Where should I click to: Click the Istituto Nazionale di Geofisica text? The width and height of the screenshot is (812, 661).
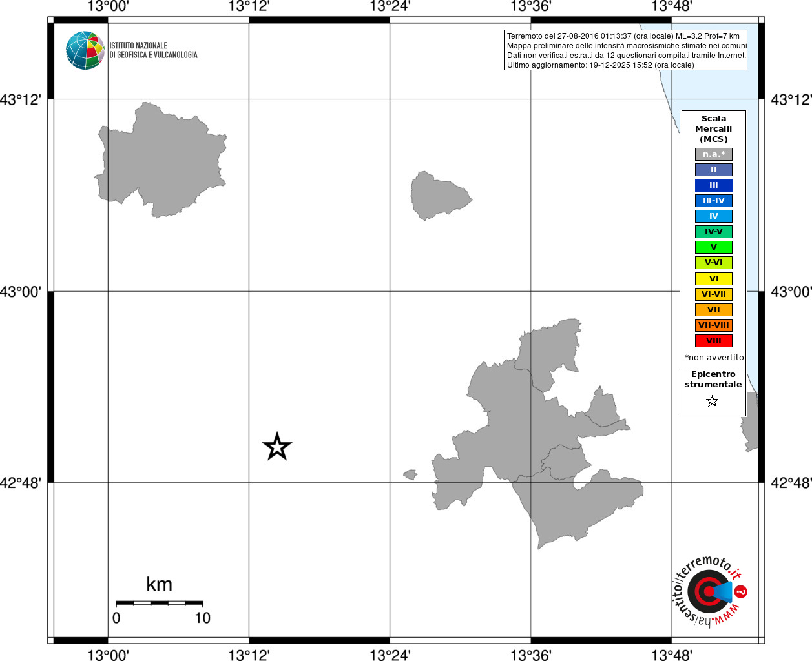(153, 50)
